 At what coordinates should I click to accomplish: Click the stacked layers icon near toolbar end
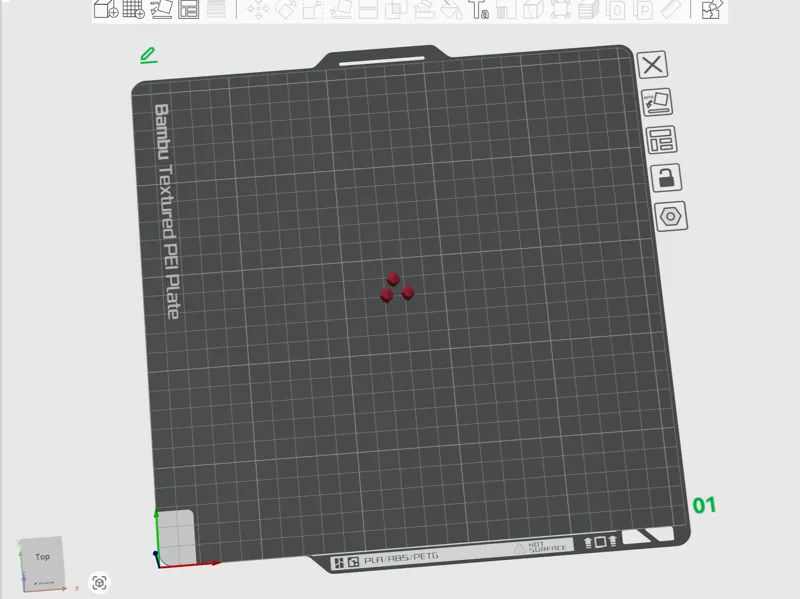(x=588, y=9)
